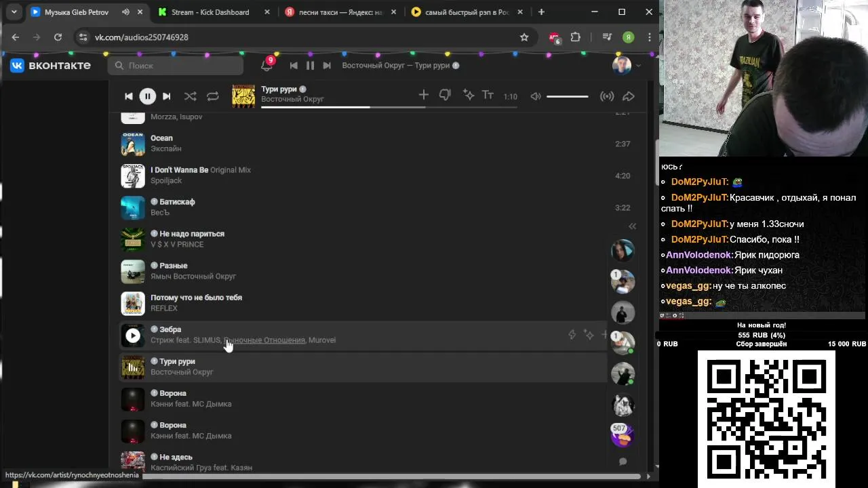Open the tab search dropdown arrow

pyautogui.click(x=14, y=12)
